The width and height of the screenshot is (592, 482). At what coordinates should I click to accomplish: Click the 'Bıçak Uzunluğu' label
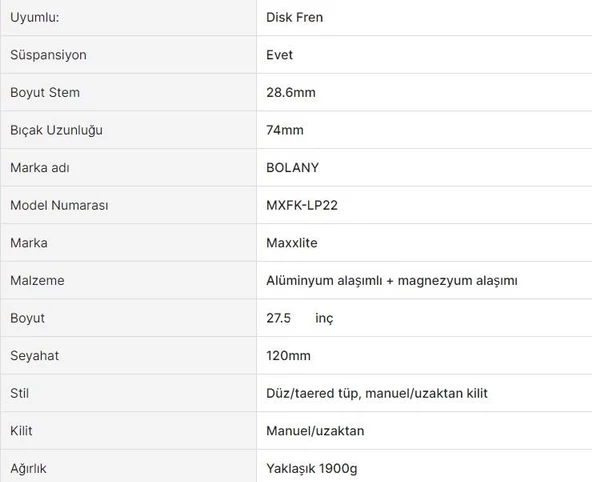pyautogui.click(x=56, y=130)
